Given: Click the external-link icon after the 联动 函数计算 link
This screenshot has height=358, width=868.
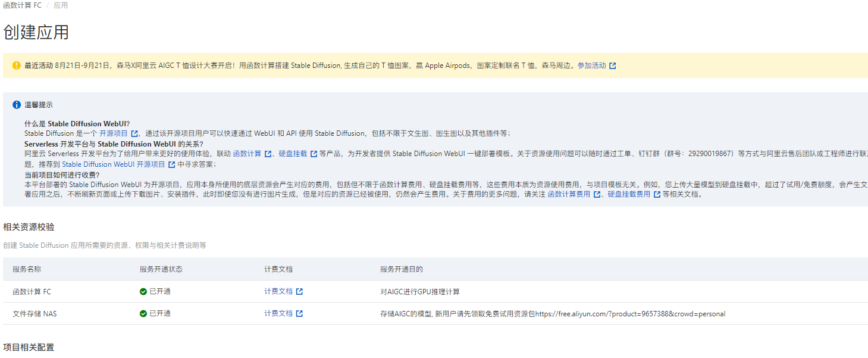Looking at the screenshot, I should click(x=268, y=154).
